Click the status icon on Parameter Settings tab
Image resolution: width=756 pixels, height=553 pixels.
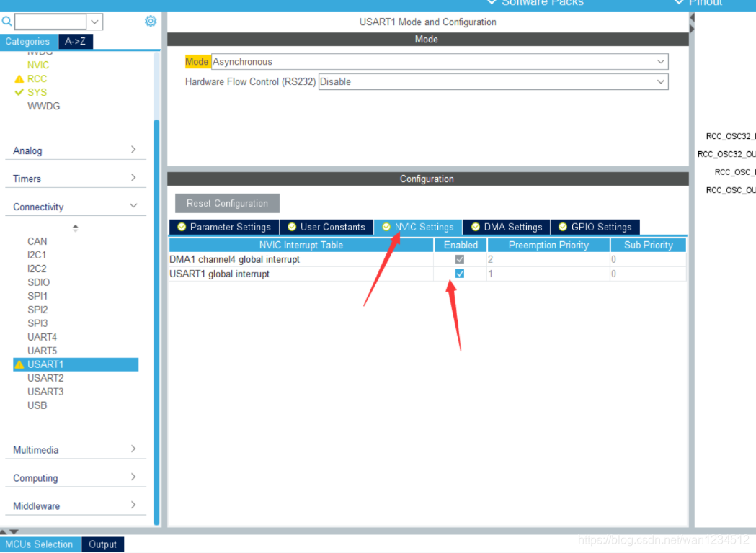tap(182, 227)
